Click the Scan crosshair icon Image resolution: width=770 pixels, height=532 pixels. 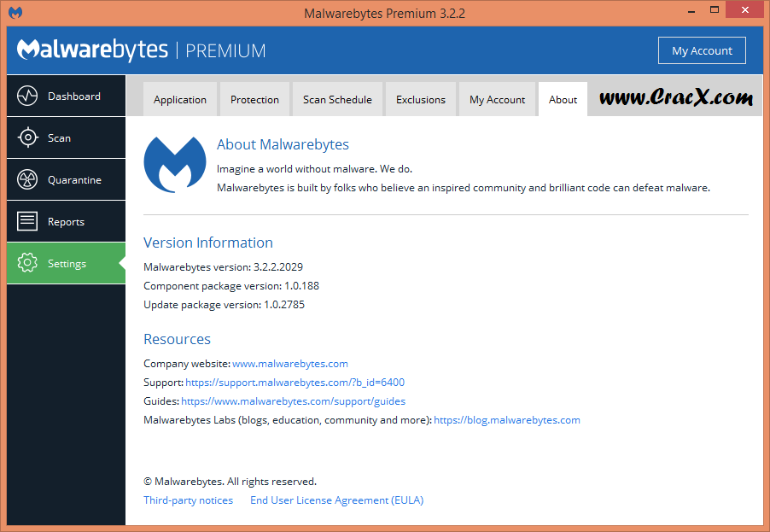27,137
